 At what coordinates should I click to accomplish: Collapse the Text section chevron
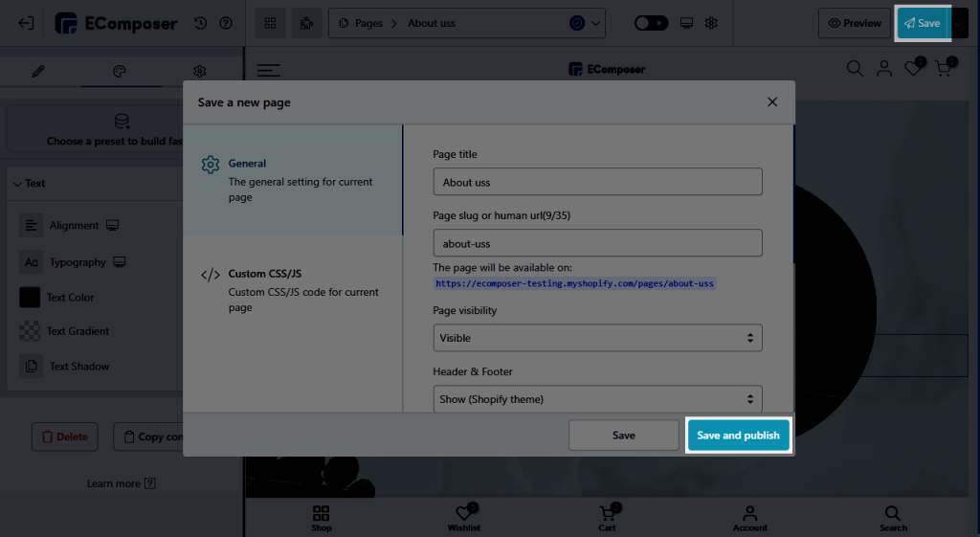click(17, 184)
